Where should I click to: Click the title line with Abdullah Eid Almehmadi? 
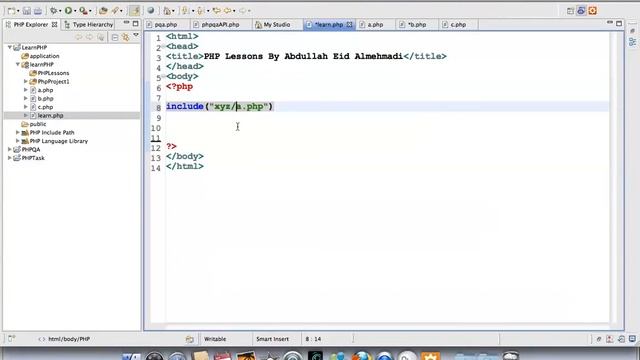pyautogui.click(x=306, y=56)
